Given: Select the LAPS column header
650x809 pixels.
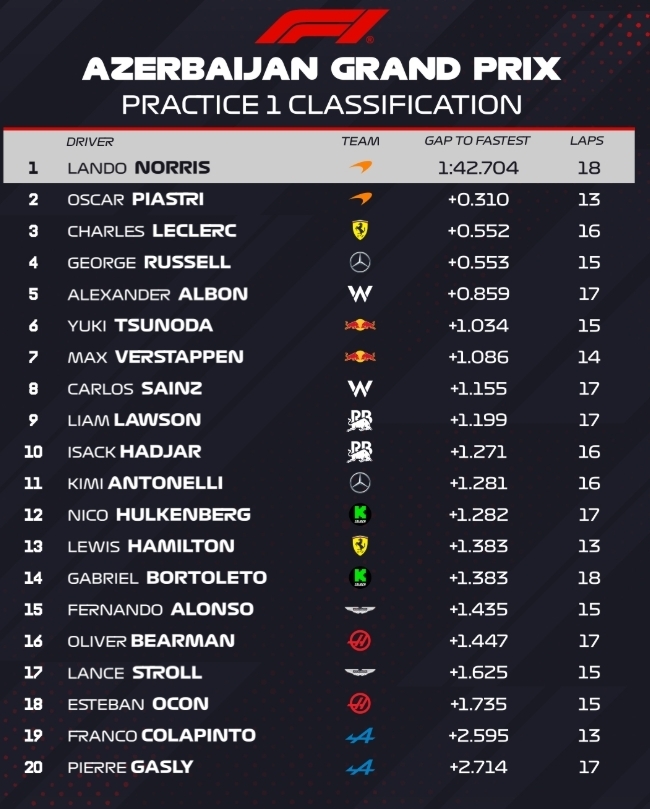Looking at the screenshot, I should (587, 142).
